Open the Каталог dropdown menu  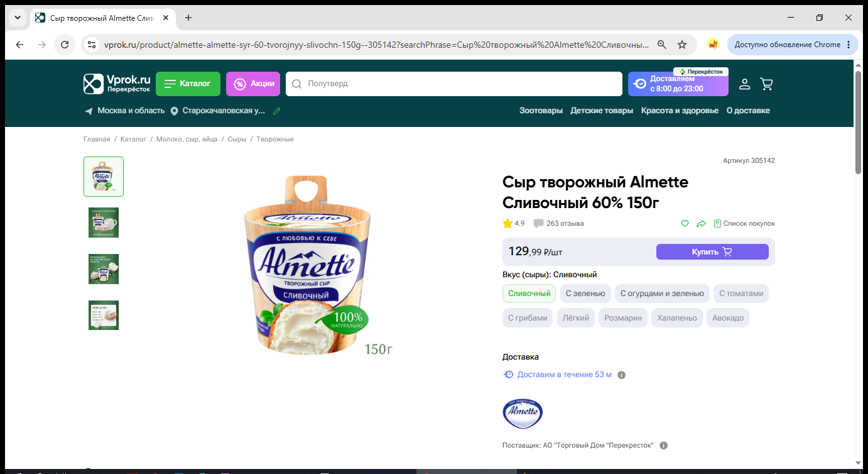point(188,84)
